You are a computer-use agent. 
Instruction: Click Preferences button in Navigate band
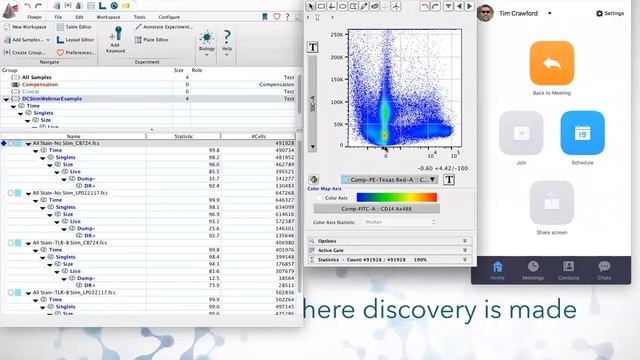(76, 53)
